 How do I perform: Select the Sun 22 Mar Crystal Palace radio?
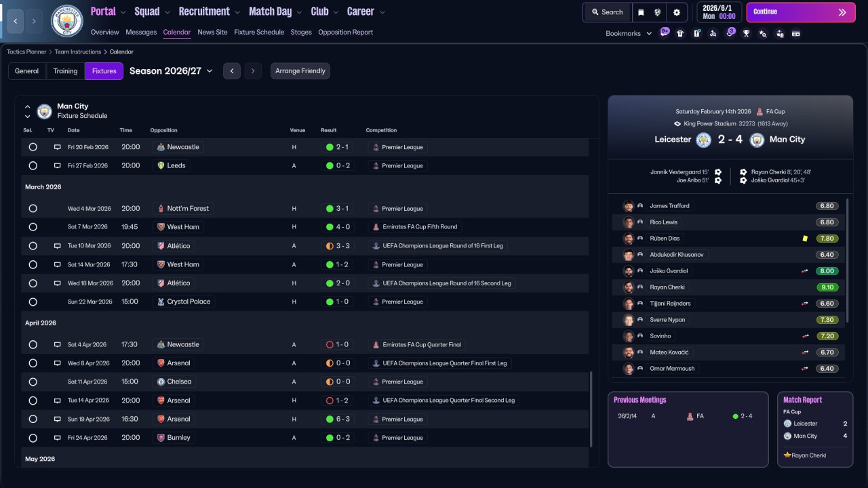tap(33, 302)
